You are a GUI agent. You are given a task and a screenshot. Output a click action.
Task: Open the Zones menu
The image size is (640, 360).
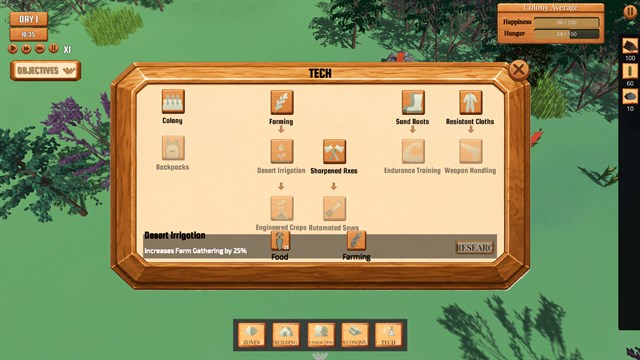point(252,336)
